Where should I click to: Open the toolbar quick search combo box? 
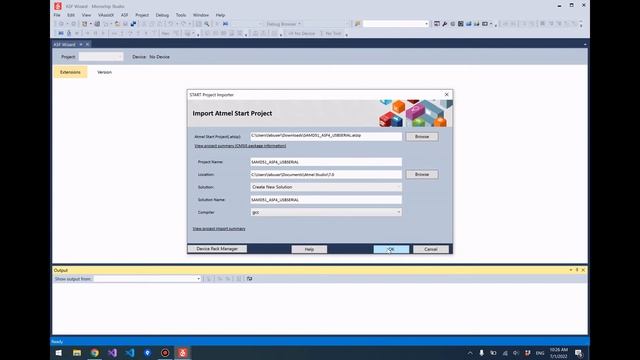[x=396, y=24]
